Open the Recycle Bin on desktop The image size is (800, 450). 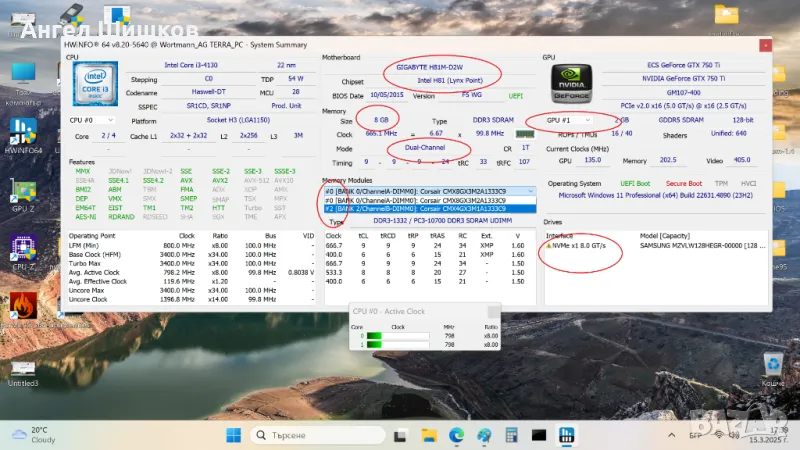[x=773, y=365]
